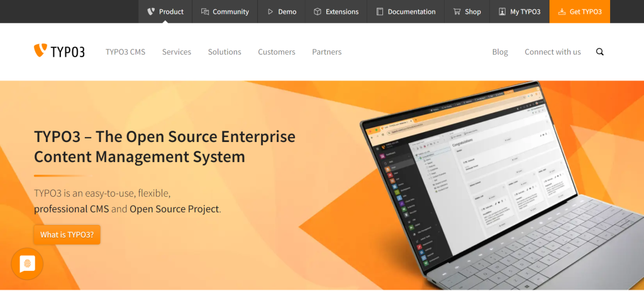
Task: Click the hero headline about Open Source Enterprise
Action: [x=165, y=146]
